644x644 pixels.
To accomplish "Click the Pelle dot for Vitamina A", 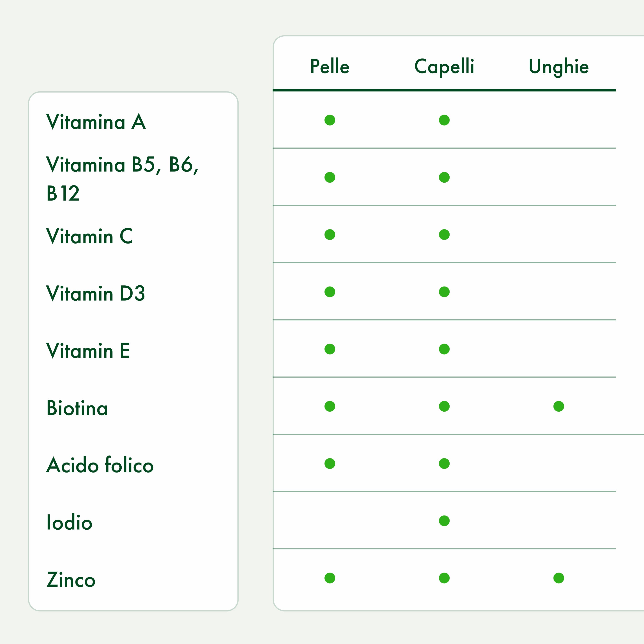I will 330,120.
